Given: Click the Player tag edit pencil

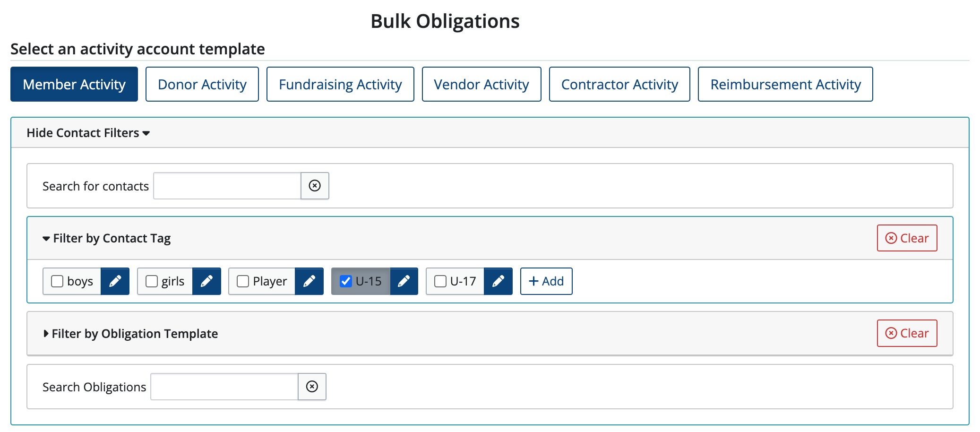Looking at the screenshot, I should click(x=309, y=281).
